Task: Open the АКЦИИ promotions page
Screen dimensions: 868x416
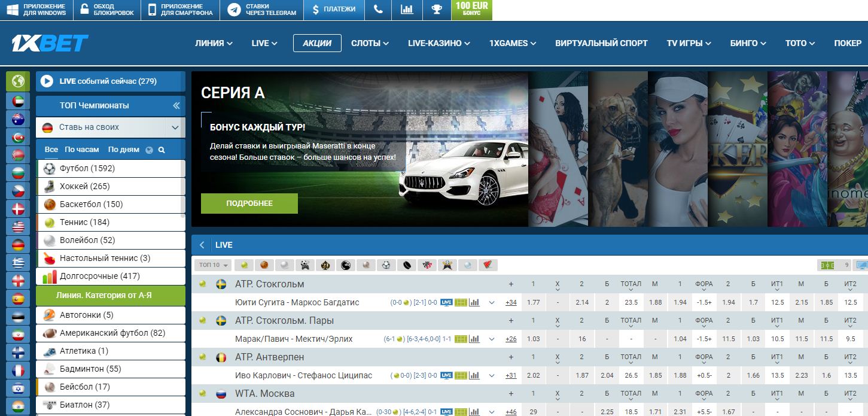Action: pyautogui.click(x=317, y=43)
